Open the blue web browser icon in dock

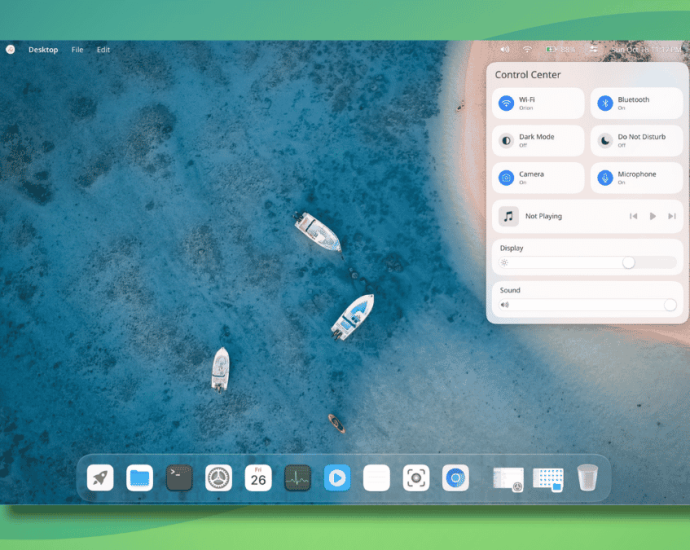click(455, 477)
